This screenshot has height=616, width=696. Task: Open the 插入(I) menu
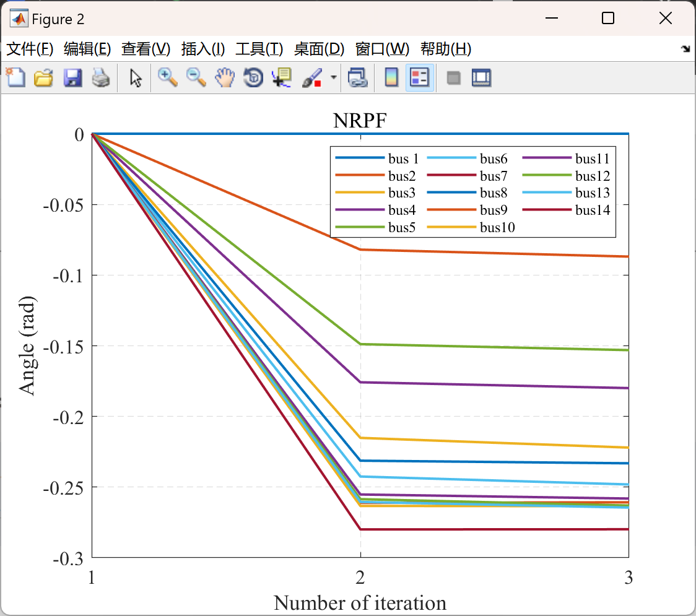(202, 49)
